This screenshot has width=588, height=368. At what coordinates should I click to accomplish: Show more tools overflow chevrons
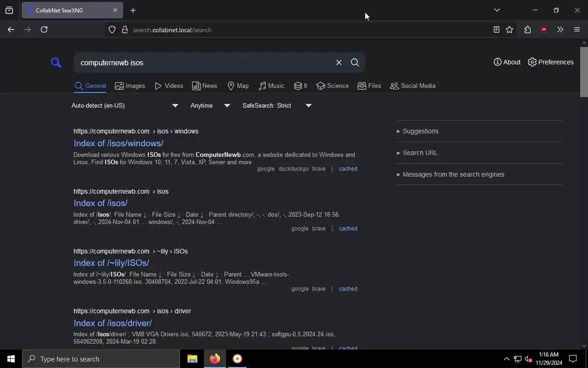[x=560, y=29]
